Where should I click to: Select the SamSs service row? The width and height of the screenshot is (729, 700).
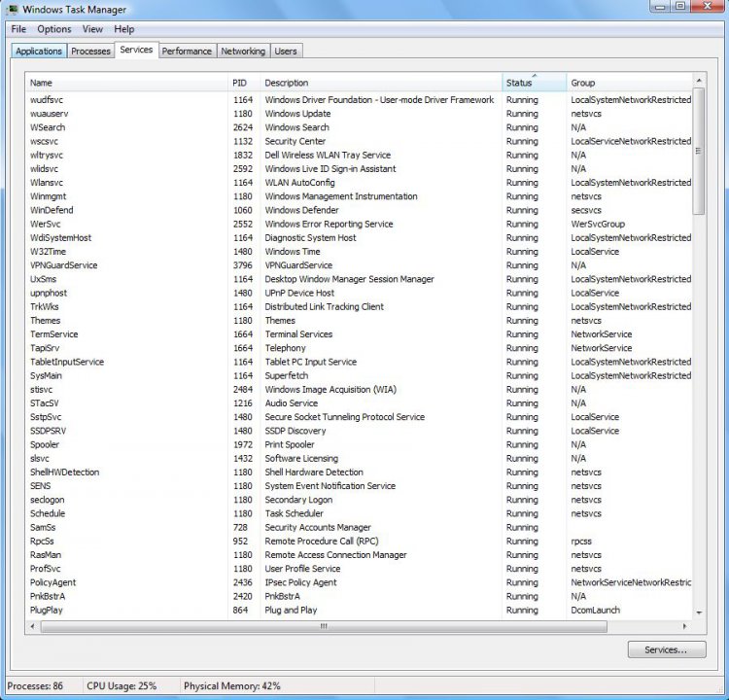click(x=359, y=528)
